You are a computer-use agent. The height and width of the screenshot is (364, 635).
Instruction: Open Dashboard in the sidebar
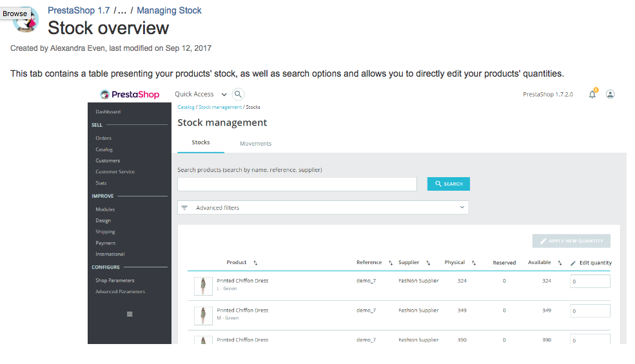click(108, 111)
